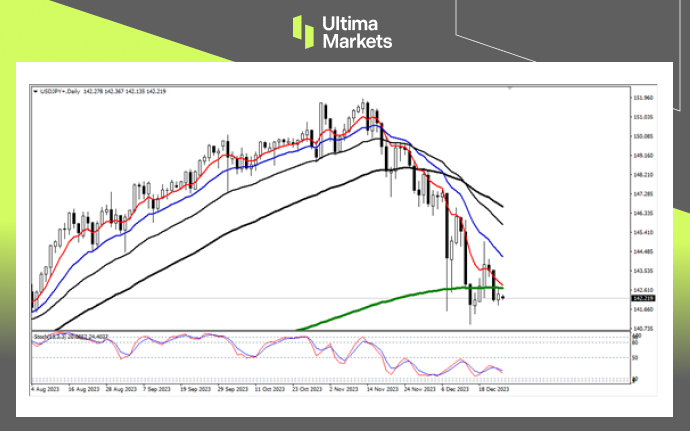Screen dimensions: 690x431
Task: Click the 140.735 bottom price label
Action: click(x=643, y=327)
